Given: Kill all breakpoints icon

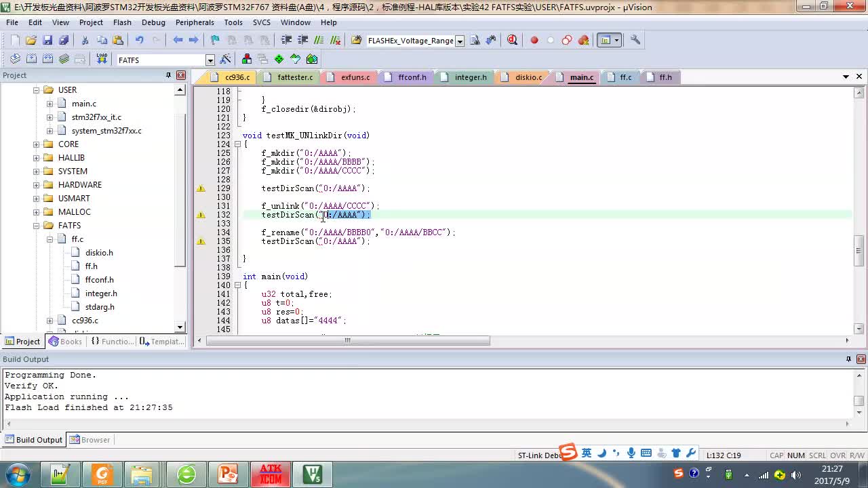Looking at the screenshot, I should (583, 40).
